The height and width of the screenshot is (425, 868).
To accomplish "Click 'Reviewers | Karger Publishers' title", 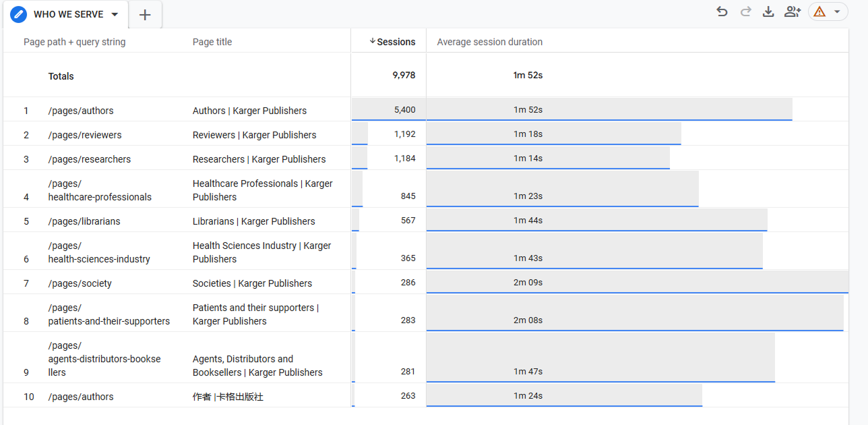I will [254, 135].
